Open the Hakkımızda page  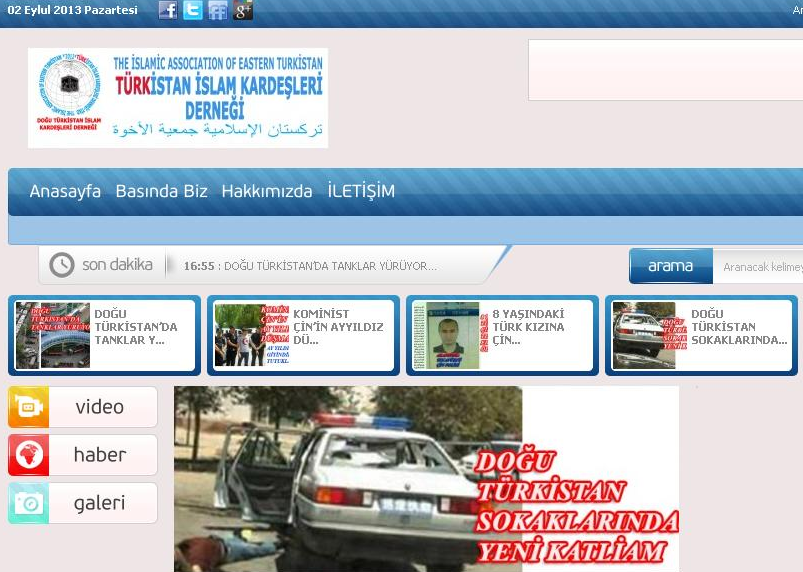point(267,191)
